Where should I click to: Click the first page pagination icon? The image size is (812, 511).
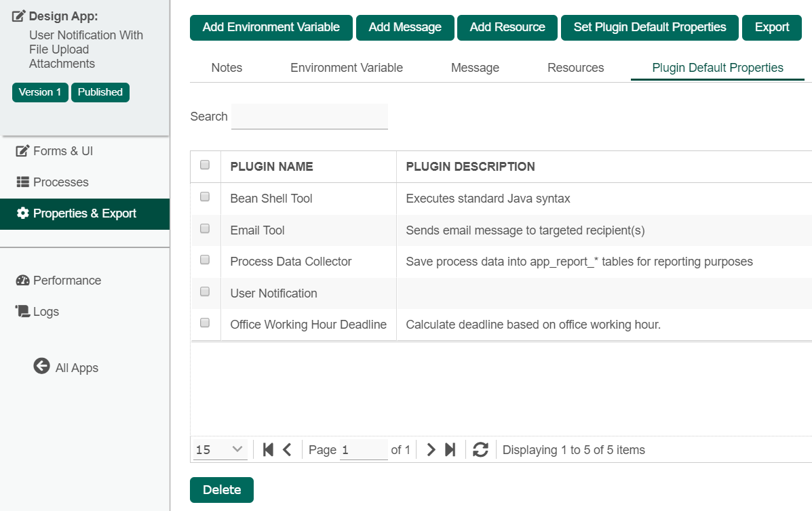point(268,449)
